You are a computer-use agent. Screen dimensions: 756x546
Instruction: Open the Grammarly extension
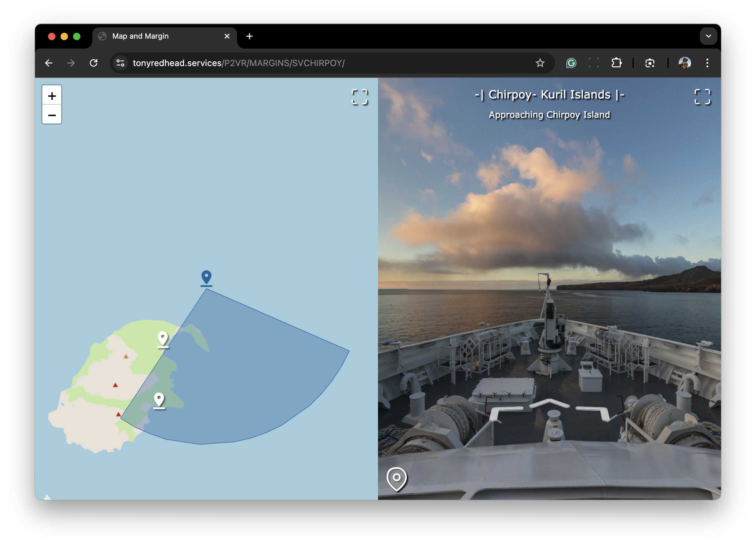pos(571,63)
